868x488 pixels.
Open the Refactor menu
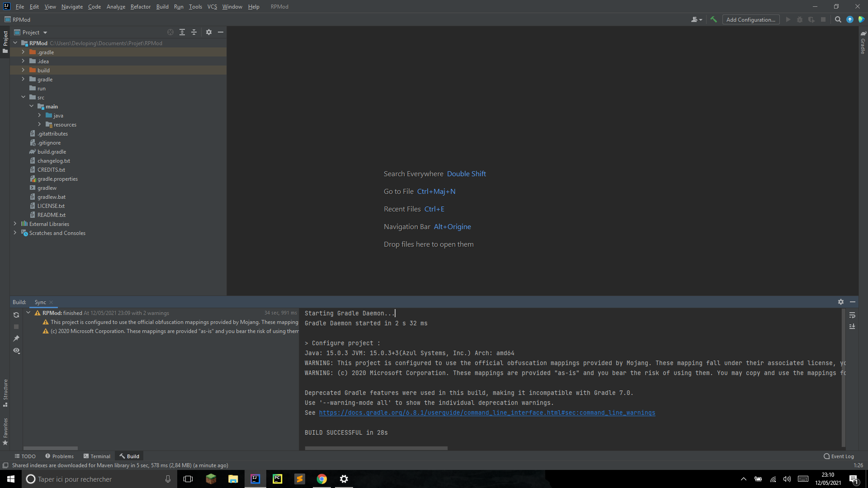click(x=140, y=7)
